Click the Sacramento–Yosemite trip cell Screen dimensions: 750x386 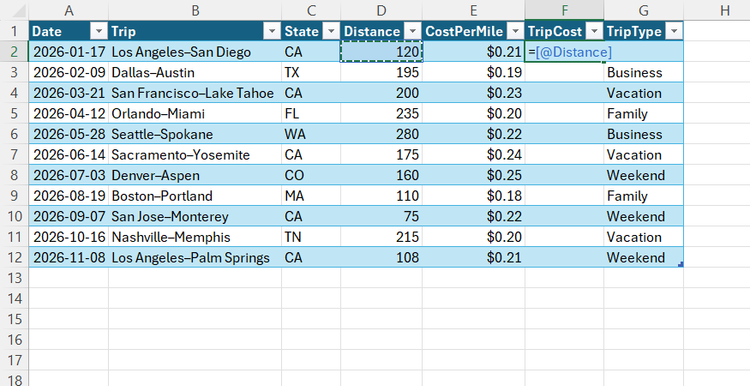(x=195, y=154)
